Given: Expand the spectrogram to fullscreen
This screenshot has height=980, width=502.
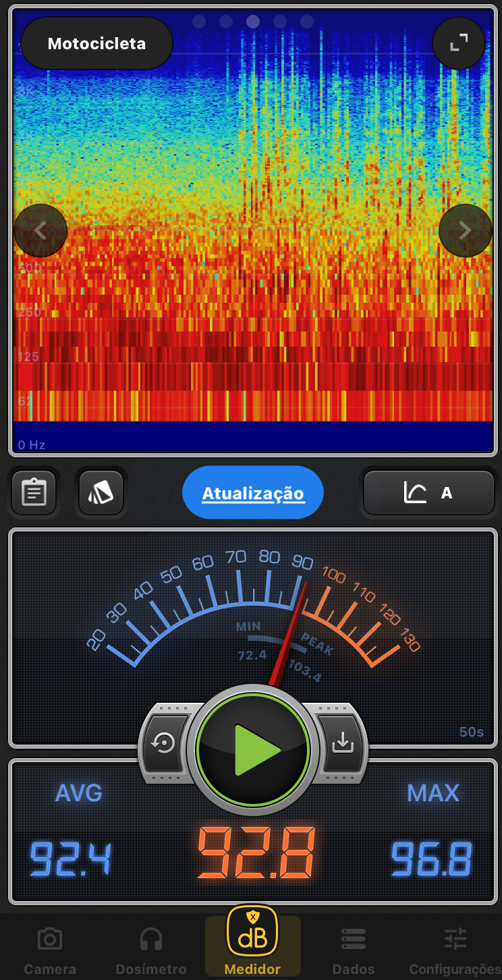Looking at the screenshot, I should pos(459,44).
